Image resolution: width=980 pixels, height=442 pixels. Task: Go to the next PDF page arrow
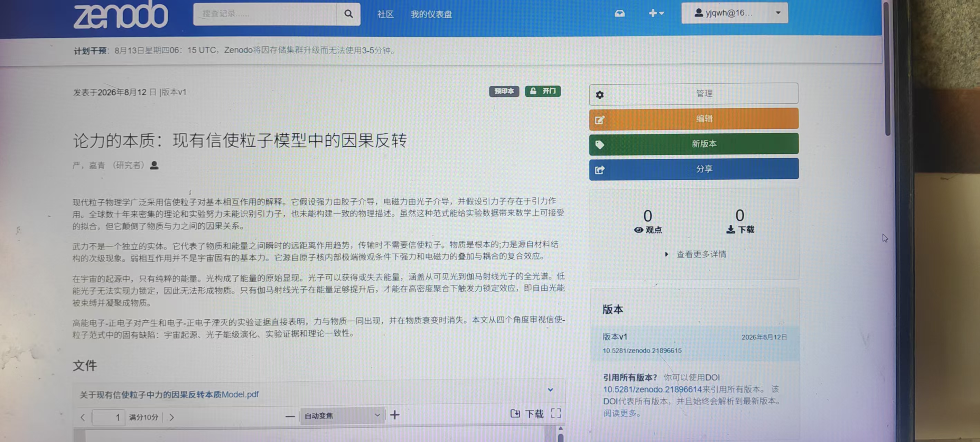[x=171, y=417]
